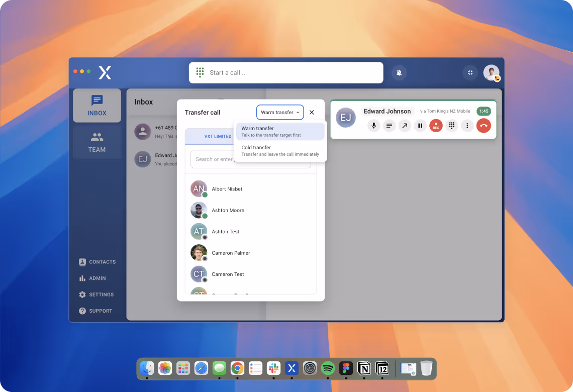Open the Team sidebar tab

tap(97, 142)
